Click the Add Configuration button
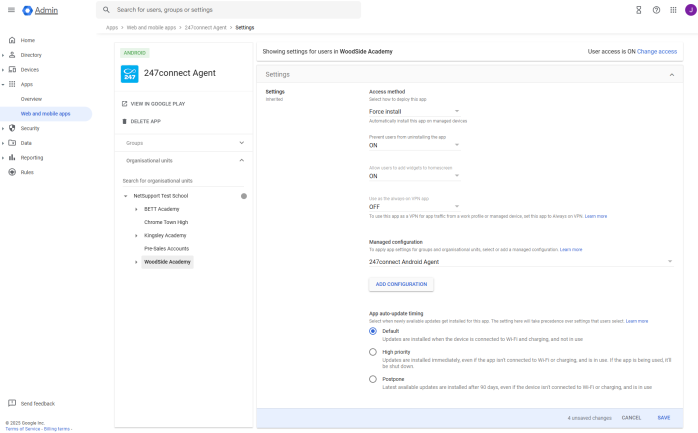The width and height of the screenshot is (698, 433). click(x=401, y=284)
